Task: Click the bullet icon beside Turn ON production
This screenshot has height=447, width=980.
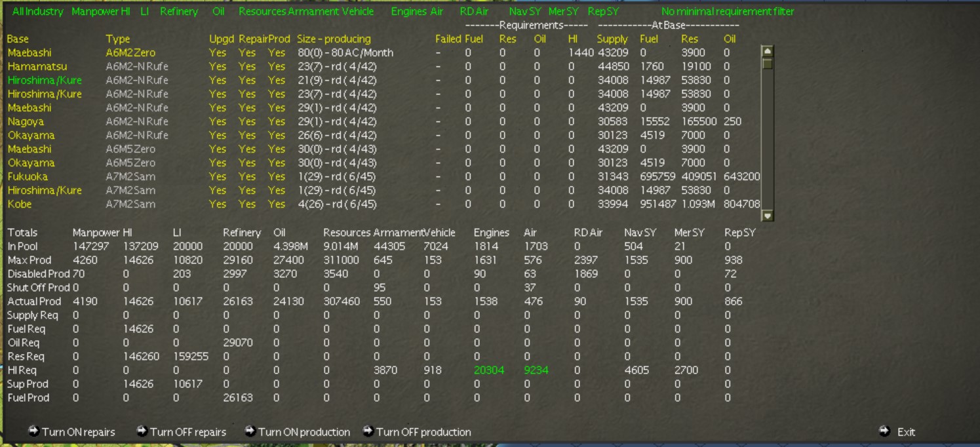Action: (250, 431)
